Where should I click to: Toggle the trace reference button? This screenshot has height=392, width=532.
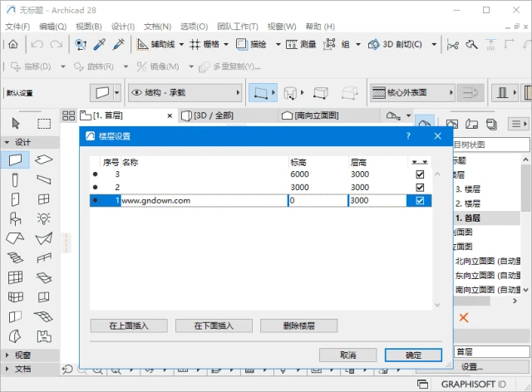[251, 44]
